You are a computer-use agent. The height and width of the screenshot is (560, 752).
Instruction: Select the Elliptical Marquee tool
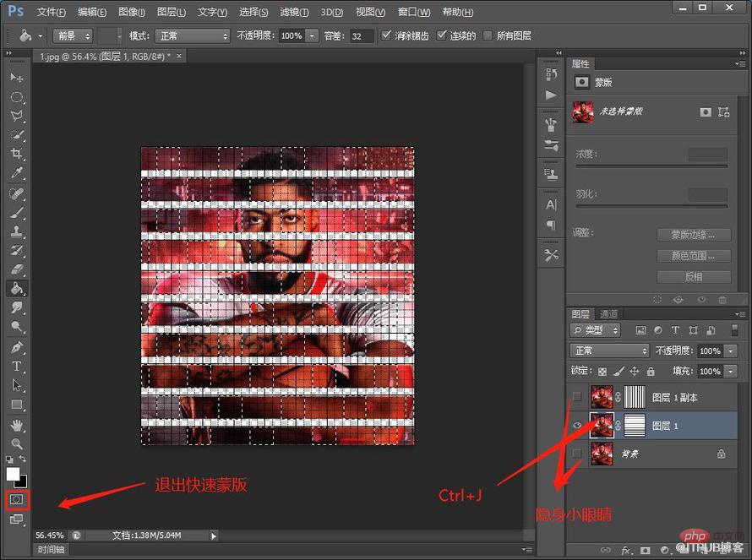(x=16, y=97)
